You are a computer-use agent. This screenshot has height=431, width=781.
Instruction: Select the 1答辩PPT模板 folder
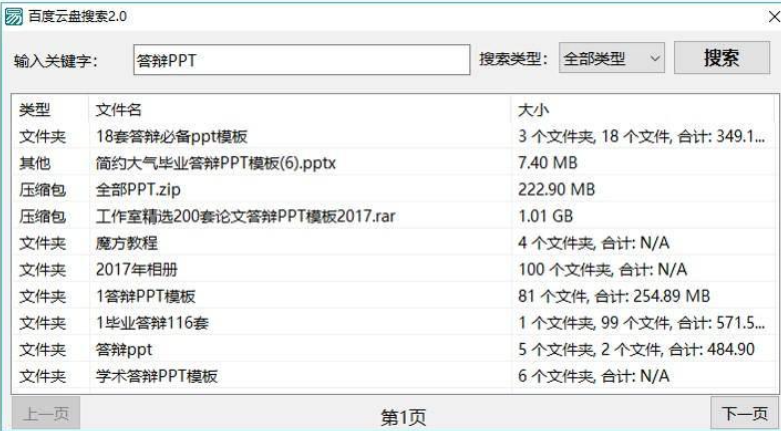tap(394, 296)
